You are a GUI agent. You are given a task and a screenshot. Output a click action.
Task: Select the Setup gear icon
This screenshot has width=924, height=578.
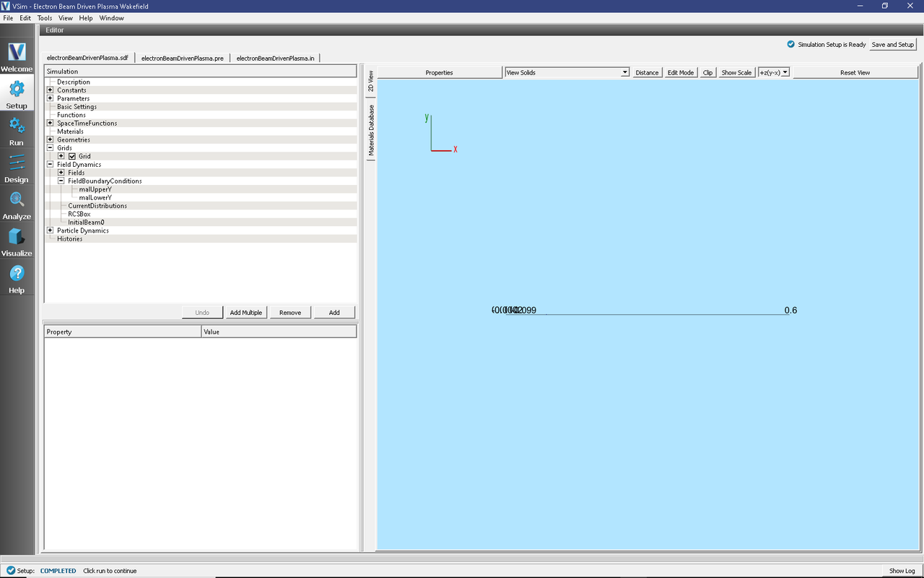tap(17, 90)
